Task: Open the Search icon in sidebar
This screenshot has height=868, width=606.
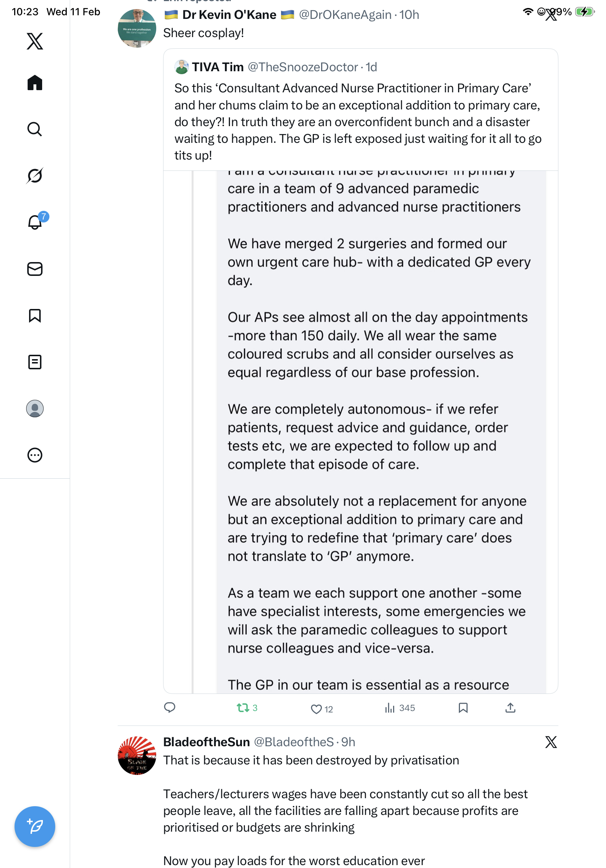Action: coord(35,129)
